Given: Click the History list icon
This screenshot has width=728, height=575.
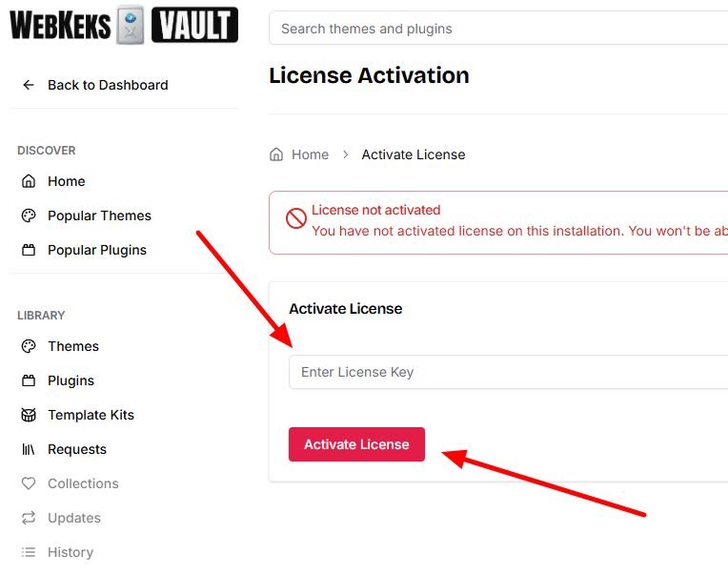Looking at the screenshot, I should pyautogui.click(x=29, y=552).
